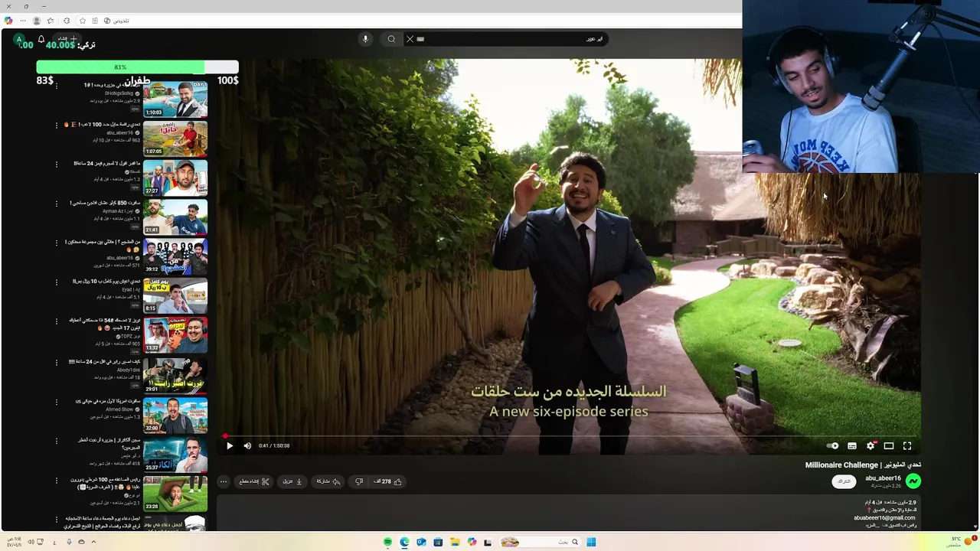Open the 25:37 Alcatraz video thumbnail
This screenshot has width=980, height=551.
(x=175, y=453)
